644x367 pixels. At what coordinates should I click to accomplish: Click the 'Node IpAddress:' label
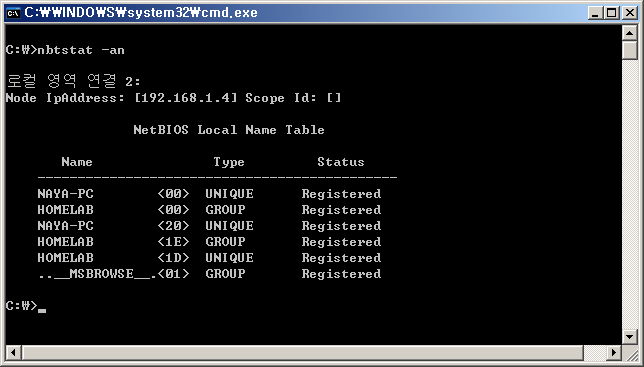[65, 98]
